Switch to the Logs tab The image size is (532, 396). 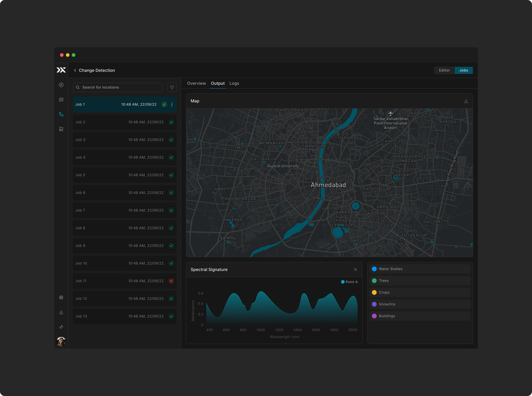(234, 83)
